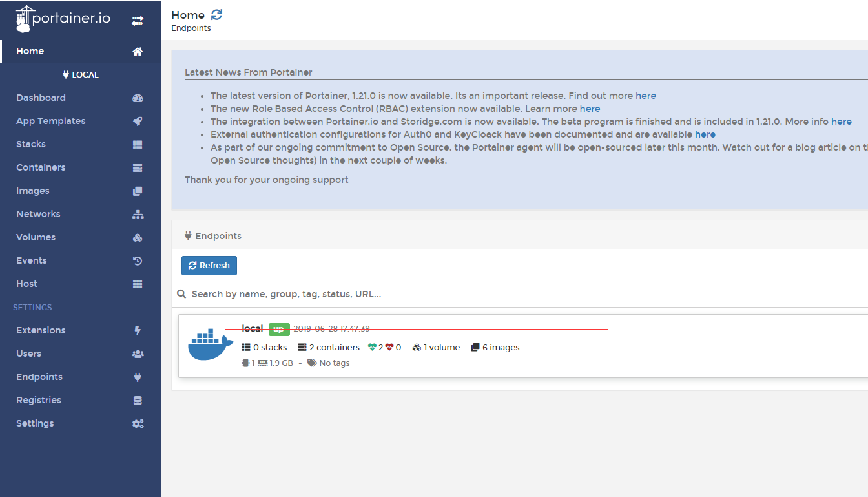868x497 pixels.
Task: Click the Volumes cubes icon
Action: tap(138, 238)
